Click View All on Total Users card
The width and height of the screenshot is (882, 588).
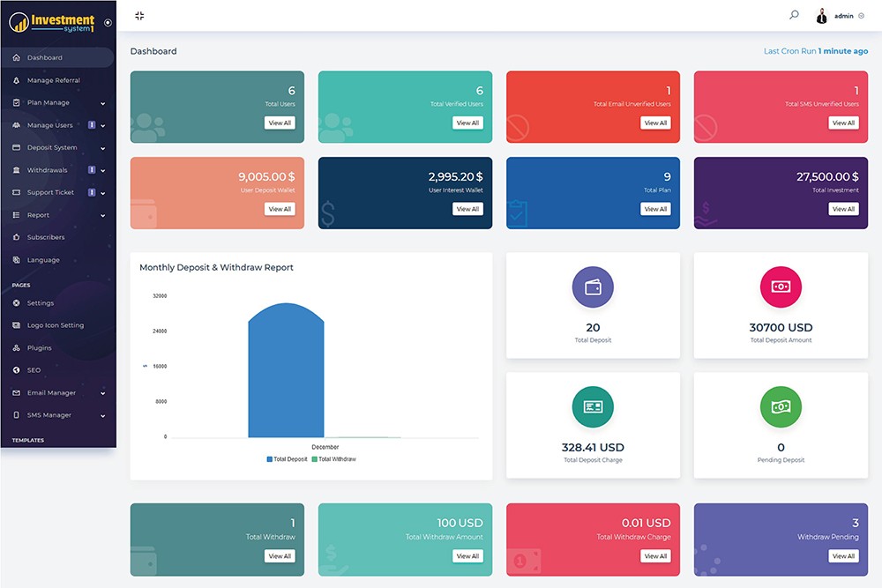tap(280, 123)
